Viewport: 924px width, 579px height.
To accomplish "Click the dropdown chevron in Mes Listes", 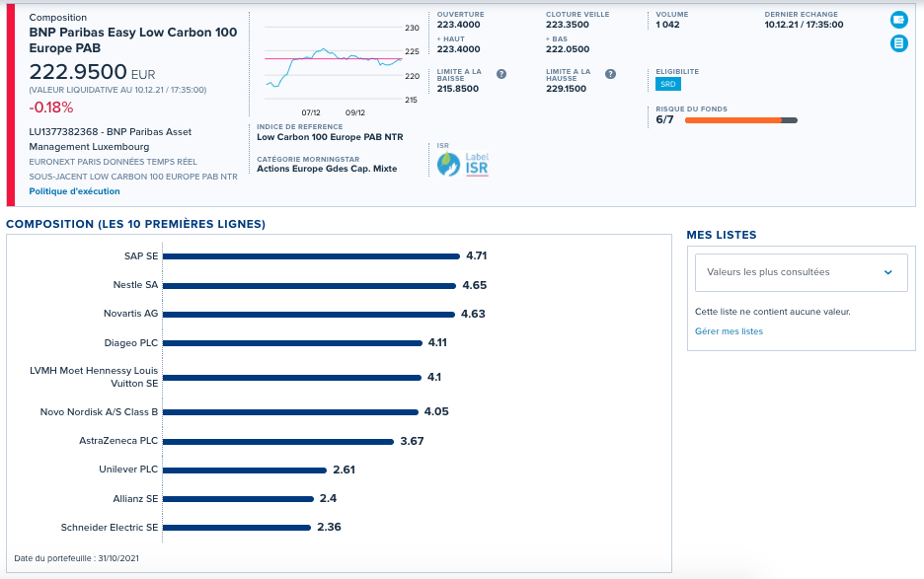I will (x=888, y=272).
